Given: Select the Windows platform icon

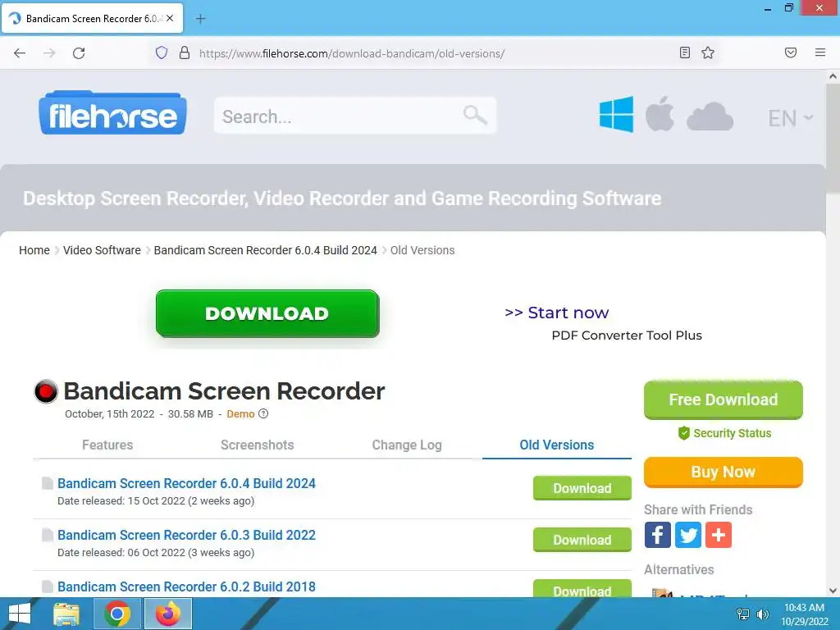Looking at the screenshot, I should [616, 114].
